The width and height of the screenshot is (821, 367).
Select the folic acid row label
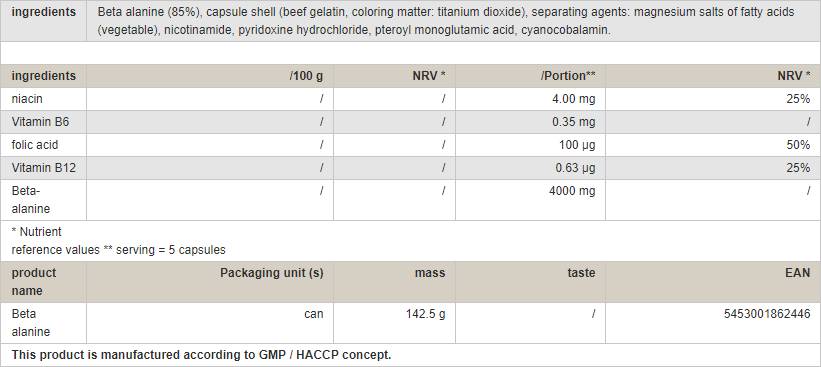pyautogui.click(x=35, y=145)
